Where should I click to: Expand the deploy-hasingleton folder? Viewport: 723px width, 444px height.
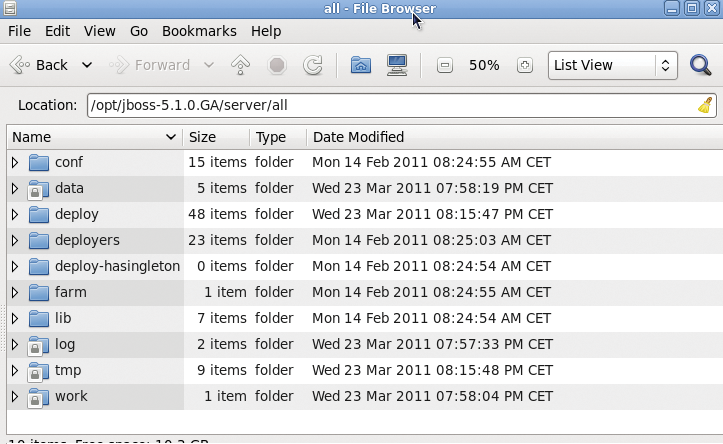point(15,266)
